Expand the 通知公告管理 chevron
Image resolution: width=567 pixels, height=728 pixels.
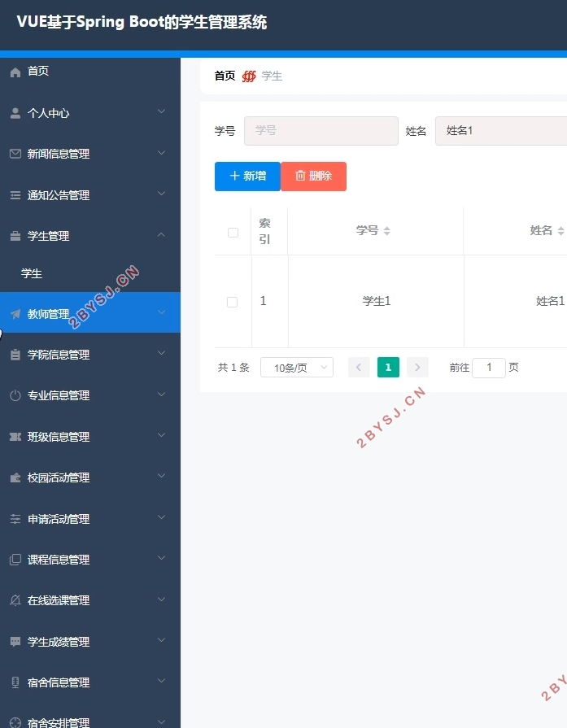(x=161, y=194)
